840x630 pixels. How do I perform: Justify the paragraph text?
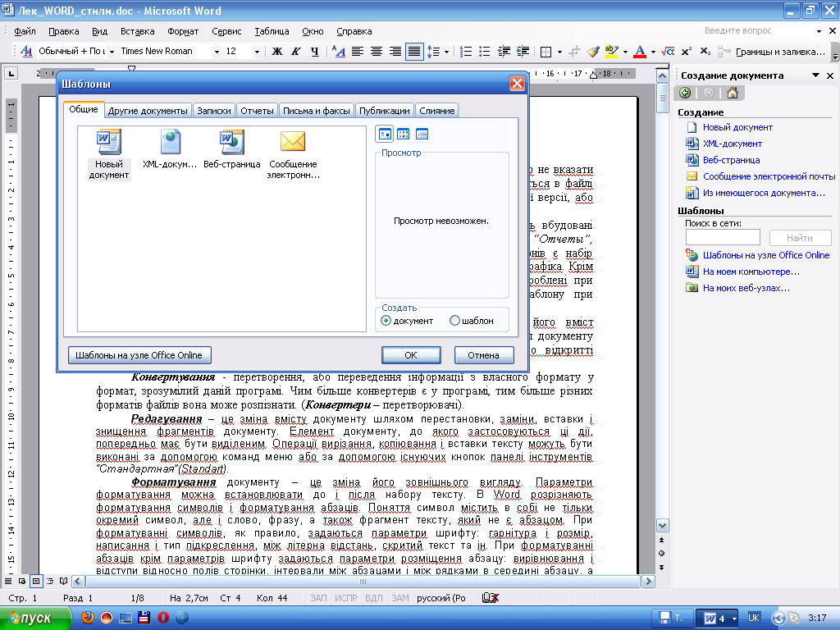(414, 52)
